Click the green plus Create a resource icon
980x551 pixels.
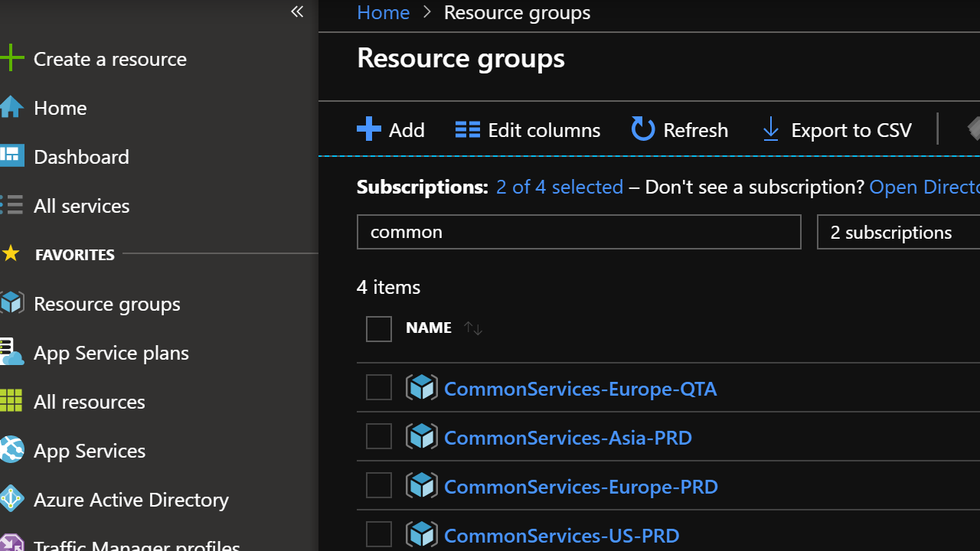click(11, 58)
